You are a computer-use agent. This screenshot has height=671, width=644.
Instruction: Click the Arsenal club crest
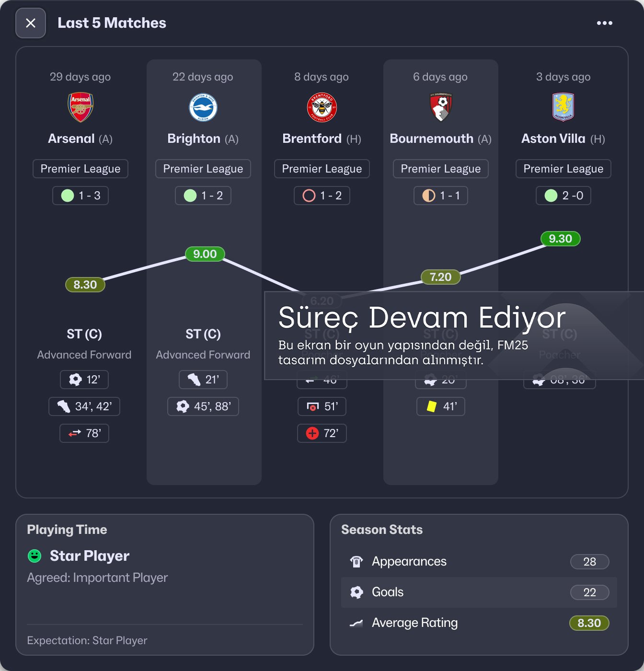pos(80,107)
